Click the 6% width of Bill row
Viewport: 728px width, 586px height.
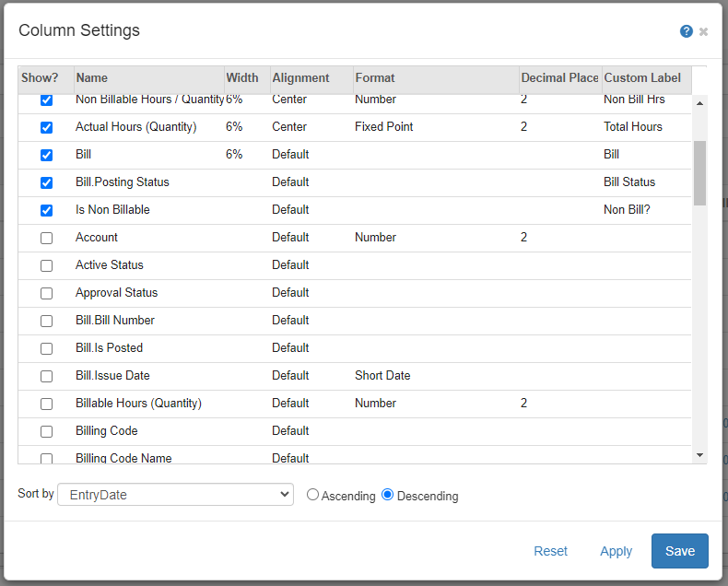tap(234, 155)
